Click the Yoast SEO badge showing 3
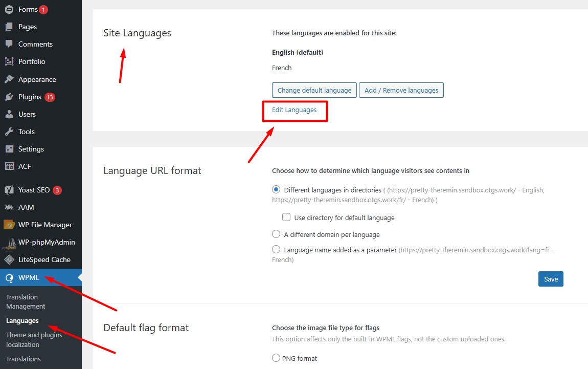Screen dimensions: 588x369 (57, 190)
